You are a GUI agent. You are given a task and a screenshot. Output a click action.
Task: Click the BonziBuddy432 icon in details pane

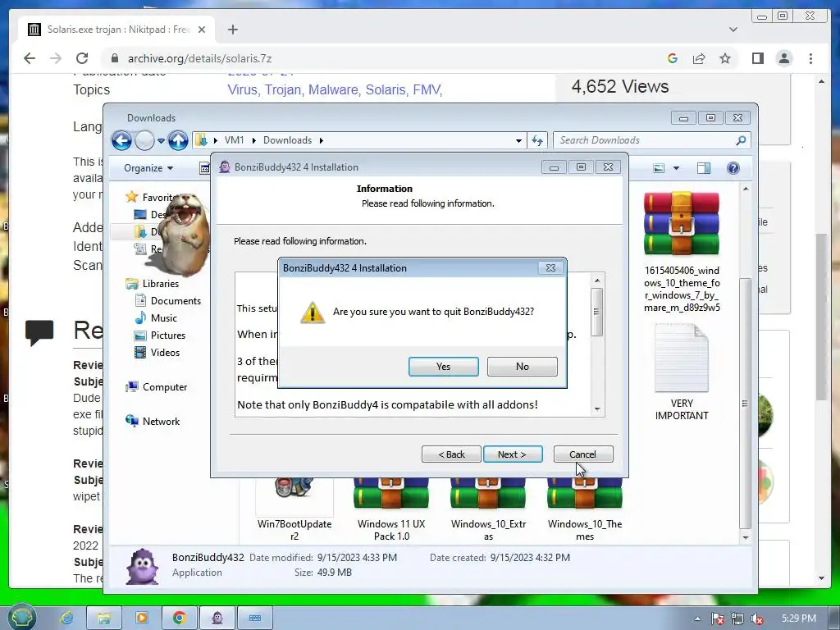point(142,566)
